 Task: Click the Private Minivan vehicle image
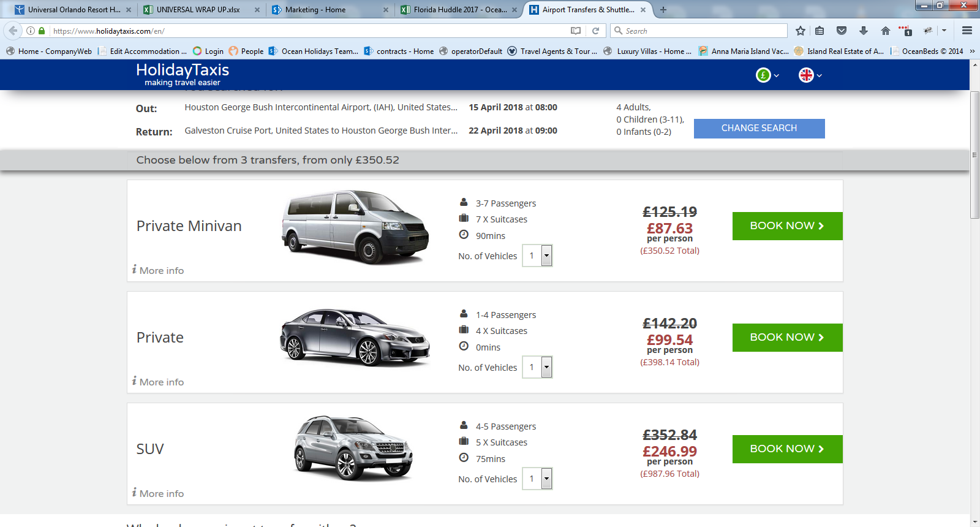point(355,227)
